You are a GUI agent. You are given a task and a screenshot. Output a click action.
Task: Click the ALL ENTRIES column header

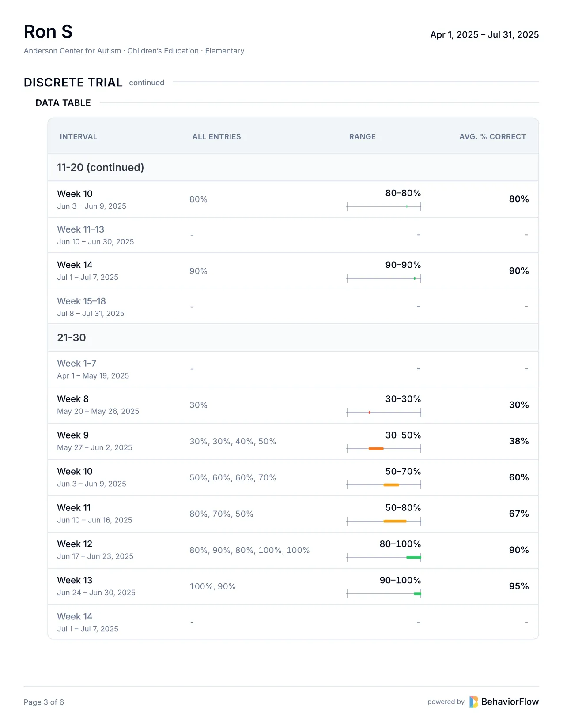coord(216,137)
